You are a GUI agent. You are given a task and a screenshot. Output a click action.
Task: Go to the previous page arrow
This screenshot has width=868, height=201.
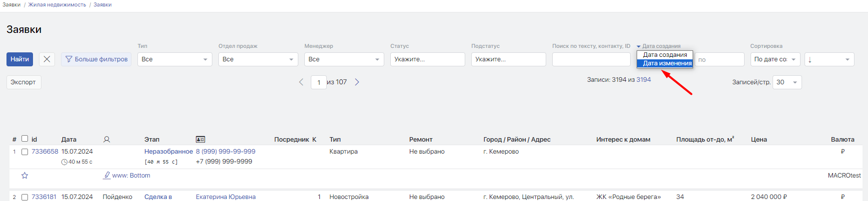(x=301, y=82)
